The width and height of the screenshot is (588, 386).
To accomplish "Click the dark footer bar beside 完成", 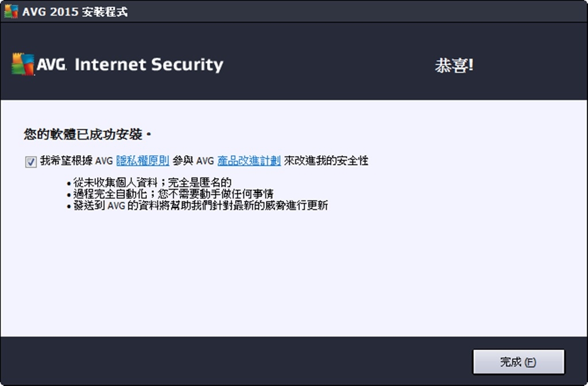I will [236, 361].
